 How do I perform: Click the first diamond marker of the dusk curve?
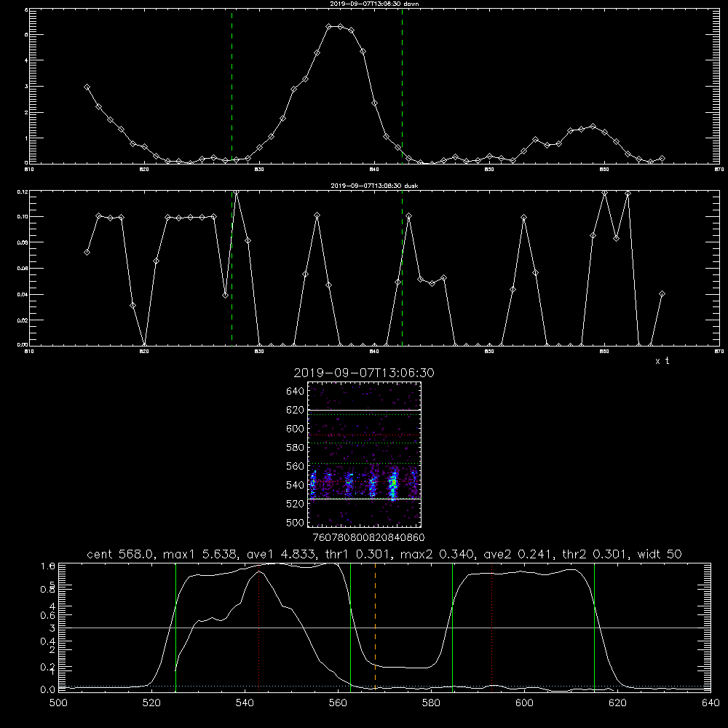(87, 252)
